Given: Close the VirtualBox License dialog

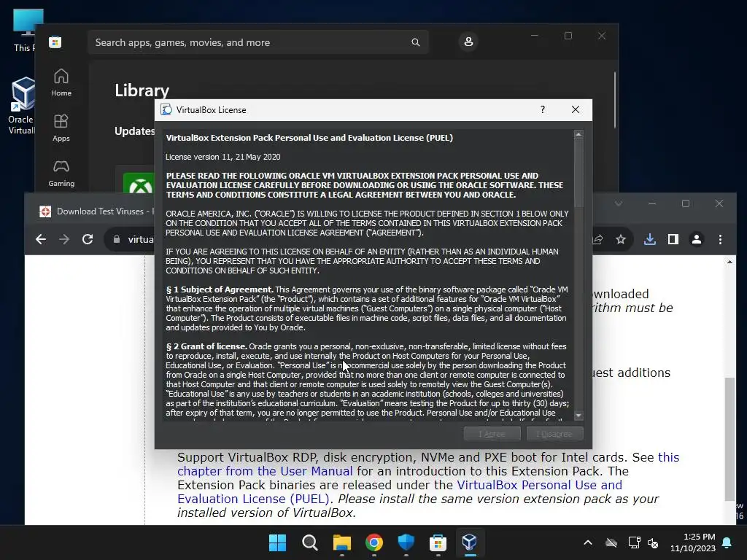Looking at the screenshot, I should [x=576, y=109].
